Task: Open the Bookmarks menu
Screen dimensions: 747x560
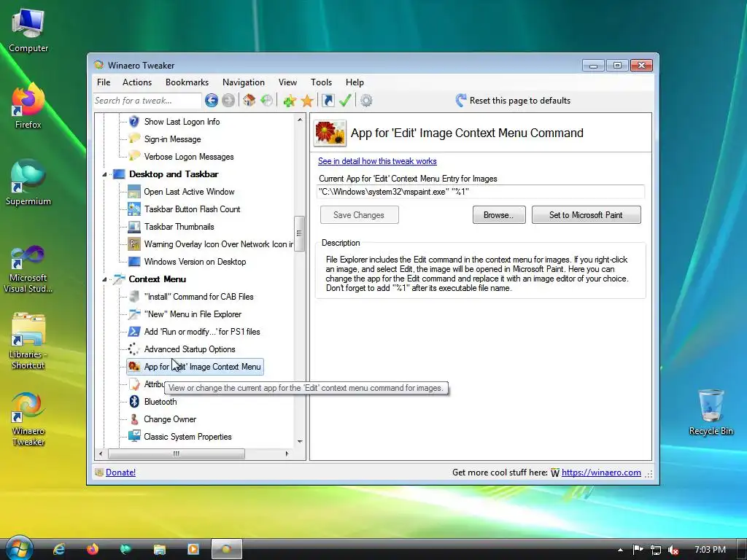Action: (x=187, y=82)
